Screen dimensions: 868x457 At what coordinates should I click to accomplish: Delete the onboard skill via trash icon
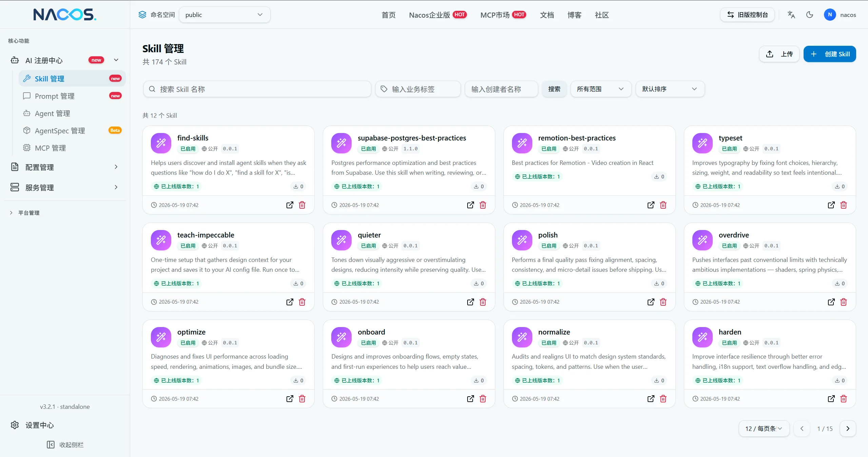[x=483, y=399]
